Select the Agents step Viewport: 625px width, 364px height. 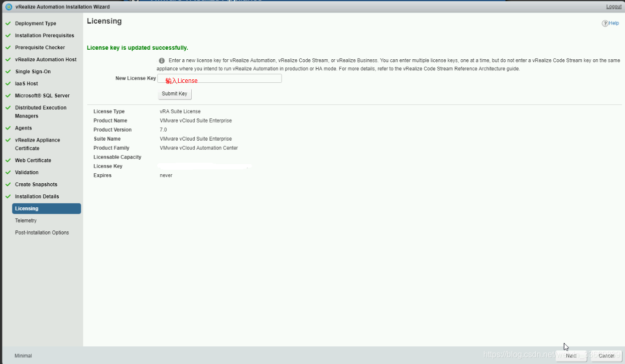[24, 128]
